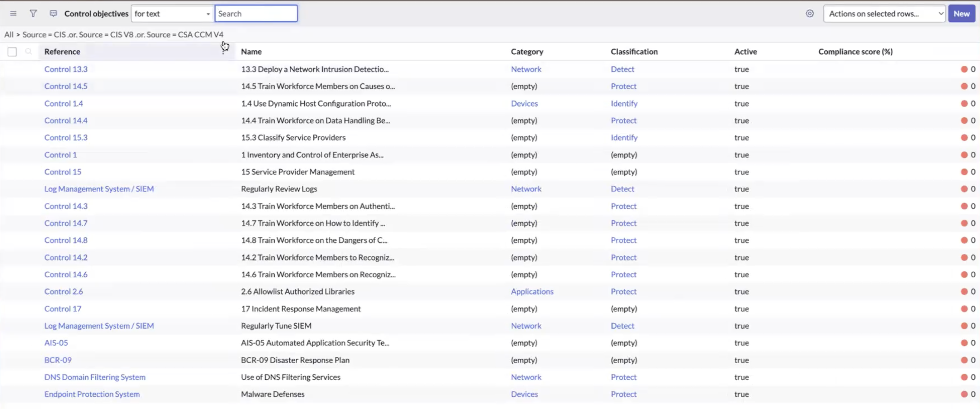Open Log Management System link for Regularly Tune SIEM
Image resolution: width=980 pixels, height=409 pixels.
pyautogui.click(x=99, y=326)
